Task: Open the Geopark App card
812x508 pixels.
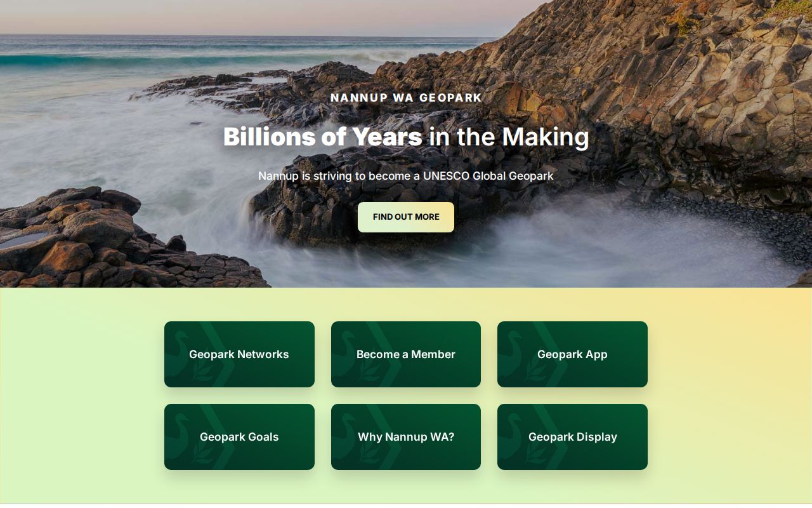Action: coord(572,354)
